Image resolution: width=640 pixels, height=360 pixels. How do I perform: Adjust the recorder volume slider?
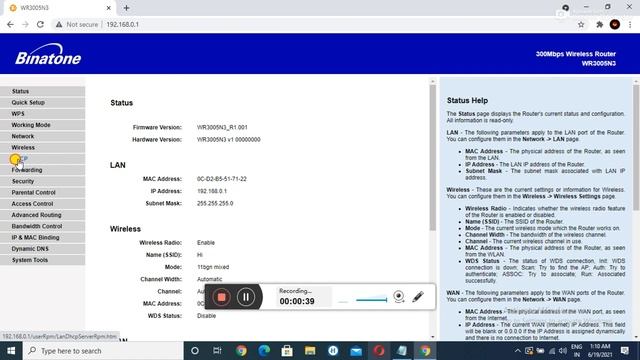click(x=371, y=300)
